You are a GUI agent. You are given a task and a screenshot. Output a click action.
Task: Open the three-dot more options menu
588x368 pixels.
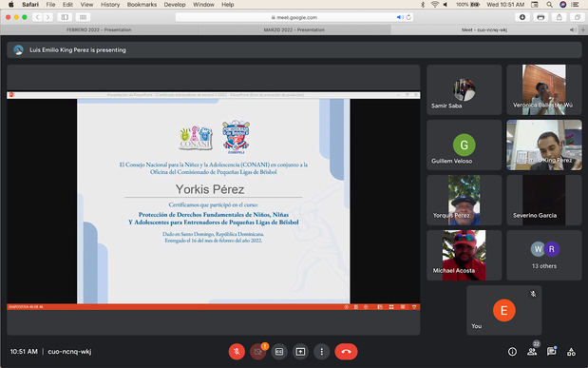click(x=321, y=352)
